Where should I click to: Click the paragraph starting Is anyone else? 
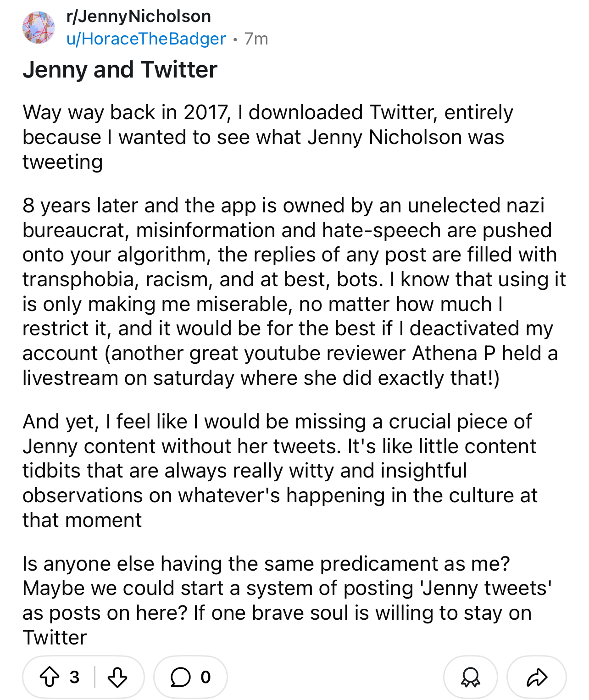pos(287,600)
